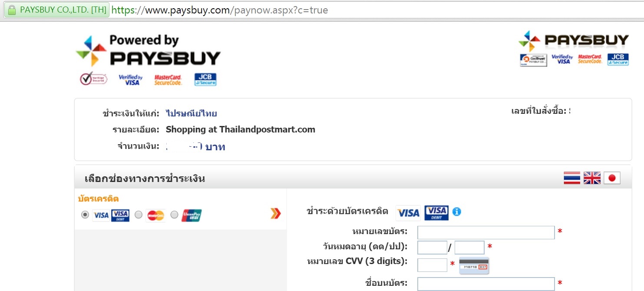Click the CVV card illustration icon

coord(474,265)
